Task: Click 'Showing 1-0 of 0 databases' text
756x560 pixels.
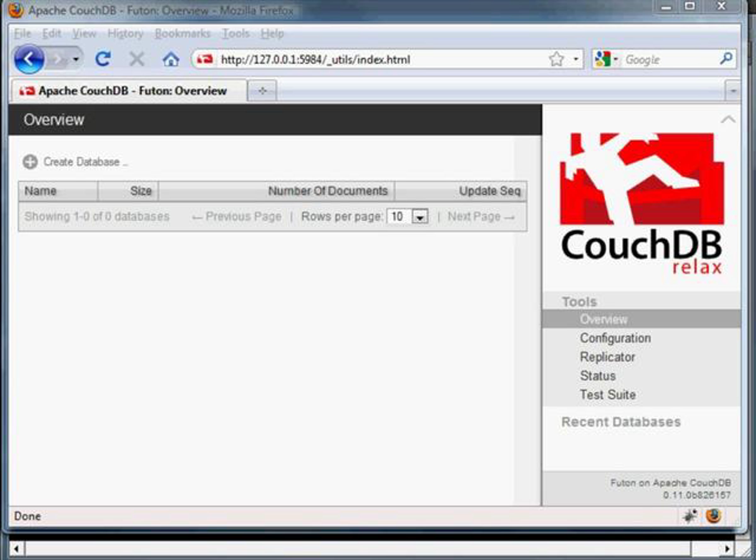Action: coord(97,216)
